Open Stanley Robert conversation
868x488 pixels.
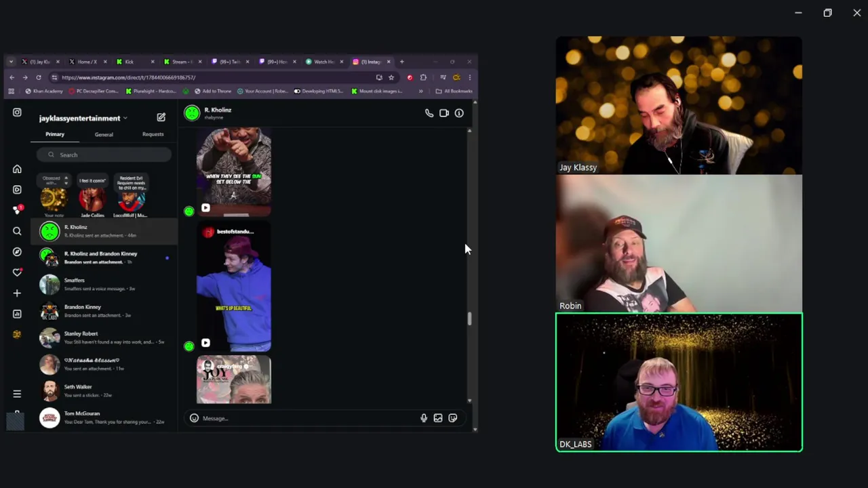click(x=104, y=338)
